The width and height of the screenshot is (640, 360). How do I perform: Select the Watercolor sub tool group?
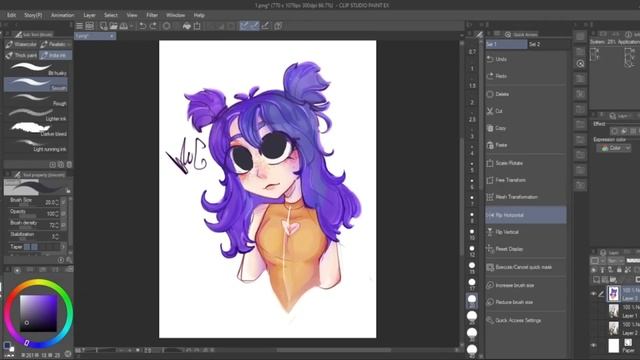click(x=21, y=44)
